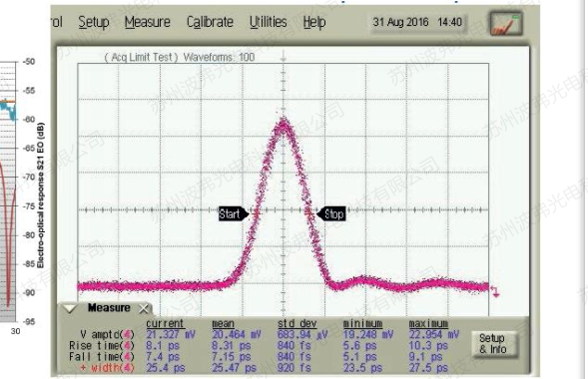
Task: Open the Setup menu
Action: (94, 22)
